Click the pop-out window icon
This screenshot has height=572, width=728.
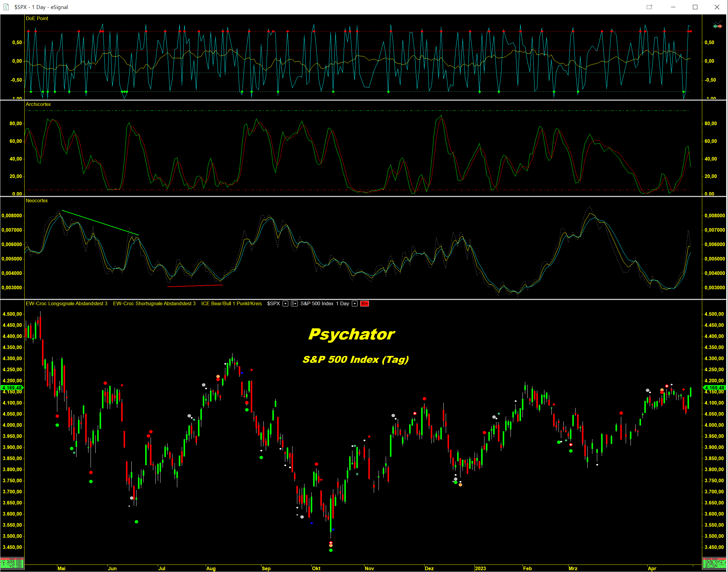(649, 7)
